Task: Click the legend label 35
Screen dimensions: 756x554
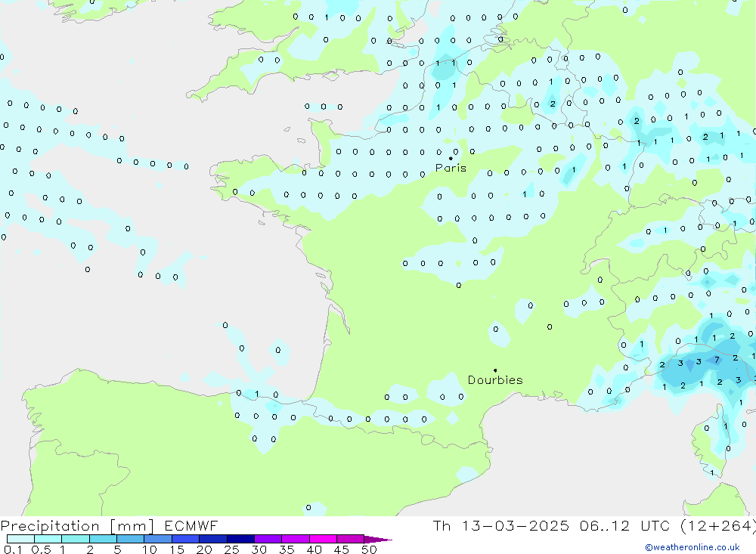Action: click(287, 549)
